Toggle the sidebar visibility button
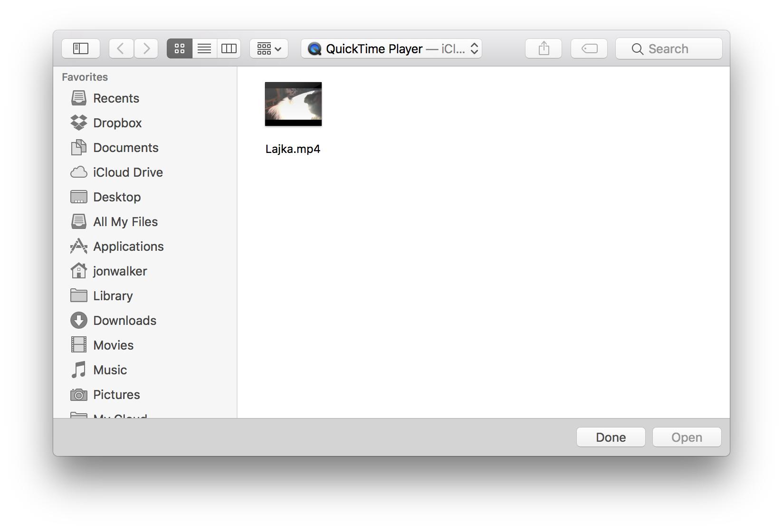Image resolution: width=783 pixels, height=532 pixels. point(81,48)
